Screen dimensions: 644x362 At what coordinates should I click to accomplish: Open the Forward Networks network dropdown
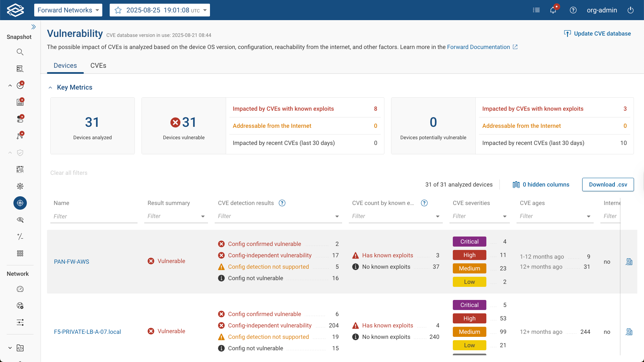(x=68, y=10)
